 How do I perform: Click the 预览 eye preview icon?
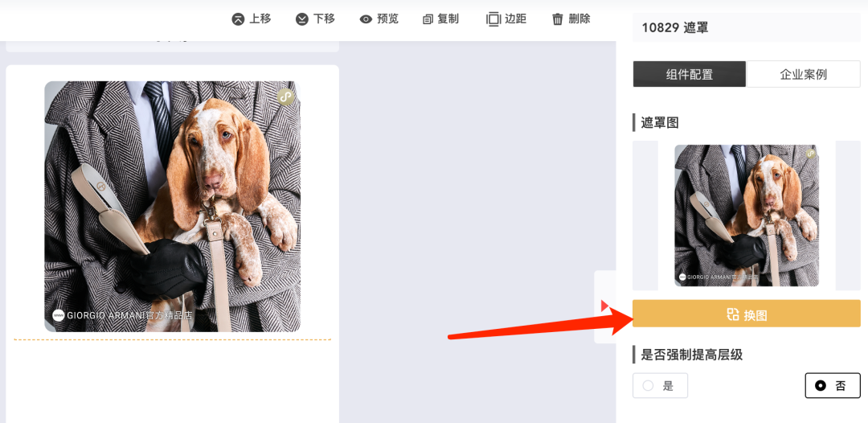pos(366,19)
